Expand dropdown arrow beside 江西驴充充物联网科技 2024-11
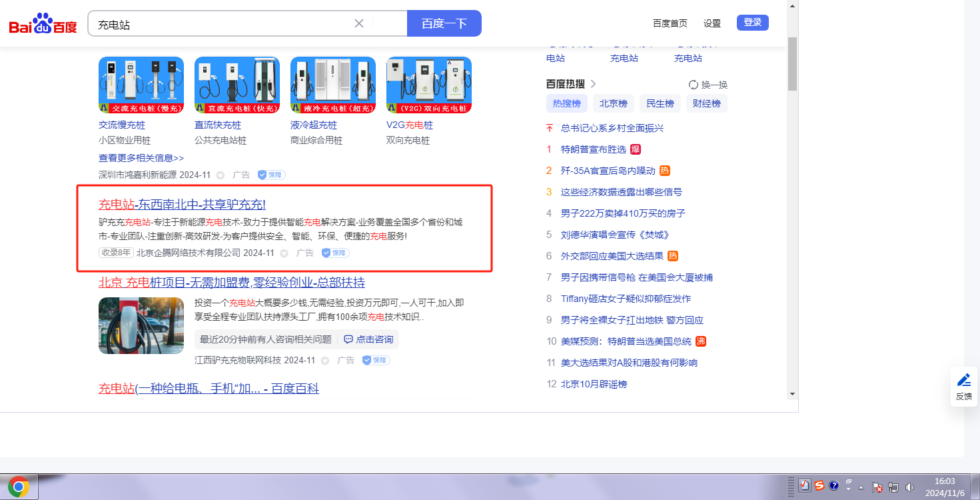The image size is (980, 500). pyautogui.click(x=325, y=361)
